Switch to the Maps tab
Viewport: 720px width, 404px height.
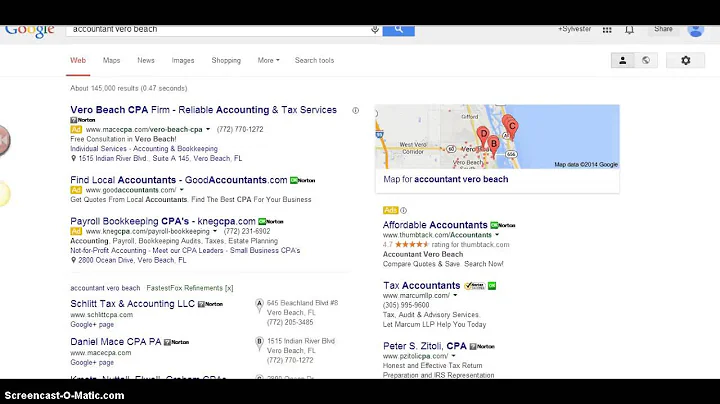[x=111, y=60]
